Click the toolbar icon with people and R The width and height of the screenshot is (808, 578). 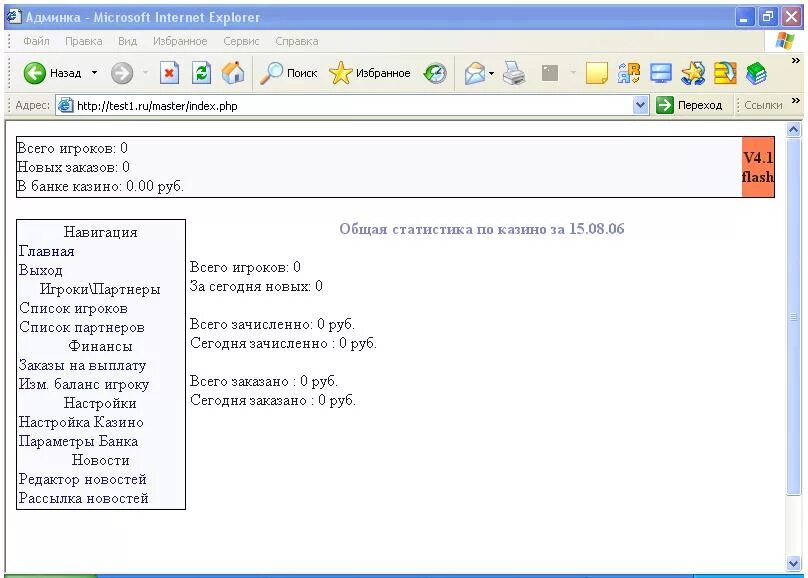pos(629,73)
